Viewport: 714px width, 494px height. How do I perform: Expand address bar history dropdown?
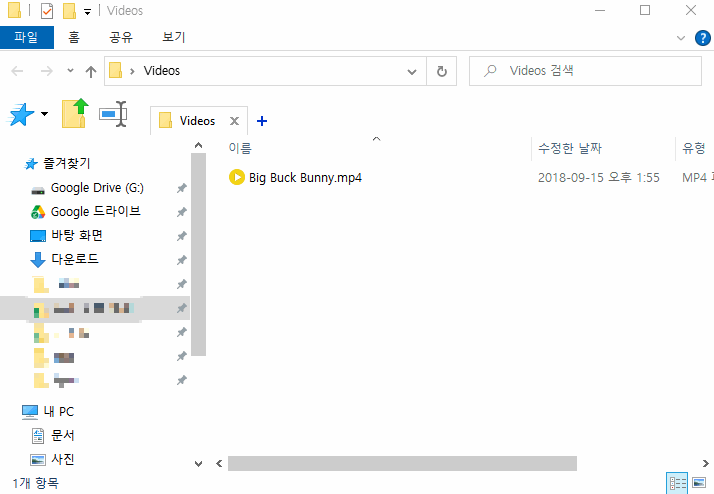412,71
